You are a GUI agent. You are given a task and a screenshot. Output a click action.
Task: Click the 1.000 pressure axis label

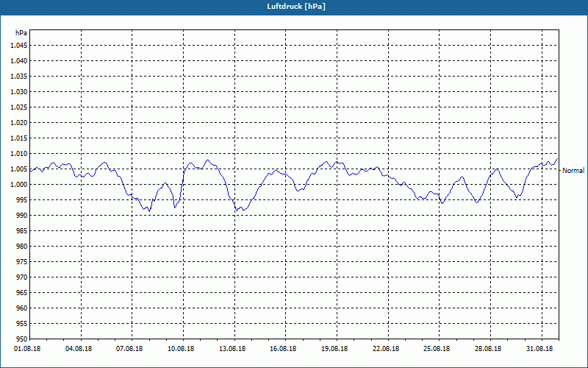pos(18,185)
